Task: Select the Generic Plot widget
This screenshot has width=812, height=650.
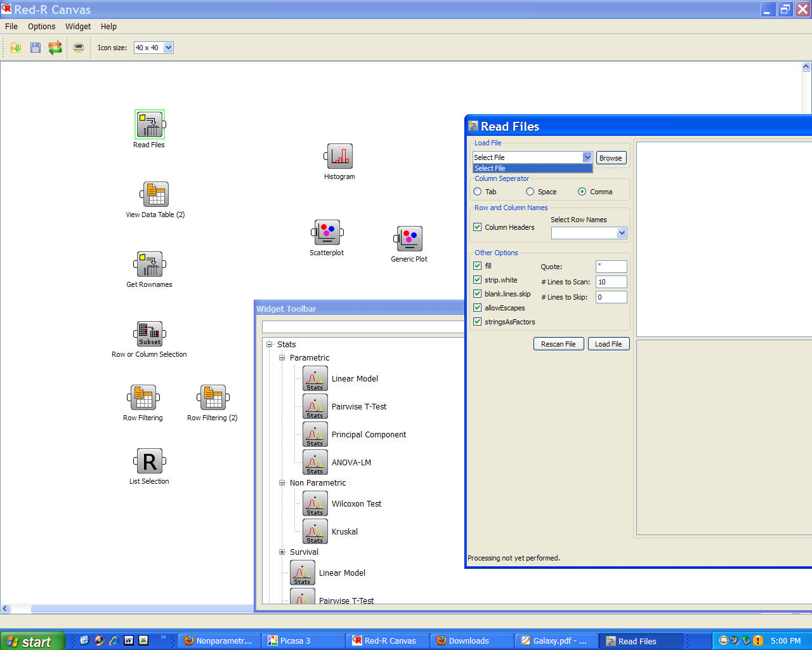Action: [409, 239]
